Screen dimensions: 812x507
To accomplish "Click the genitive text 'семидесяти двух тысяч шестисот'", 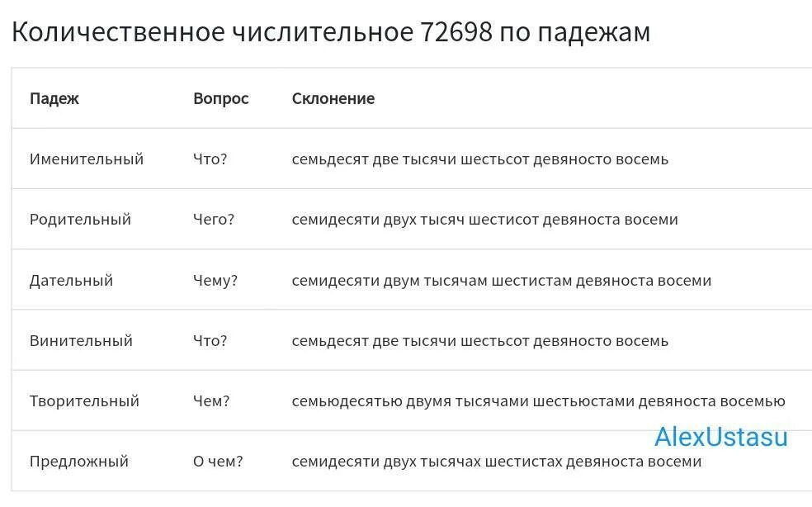I will pyautogui.click(x=415, y=220).
